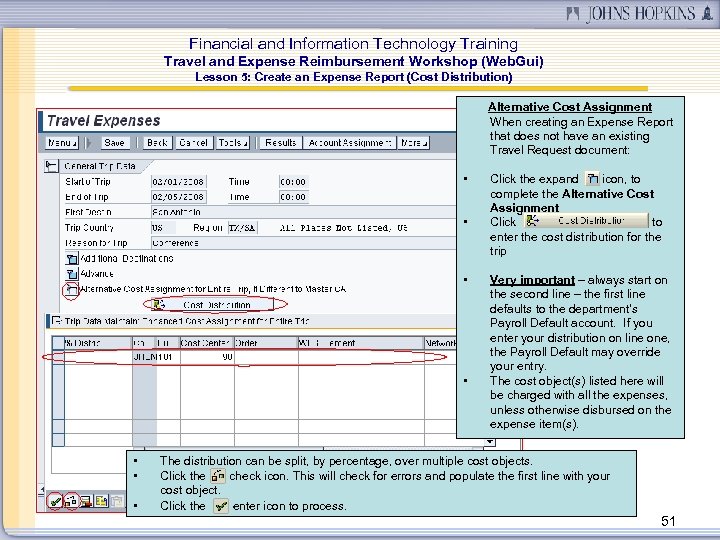The height and width of the screenshot is (540, 720).
Task: Select the first row selector in distribution table
Action: pyautogui.click(x=58, y=357)
